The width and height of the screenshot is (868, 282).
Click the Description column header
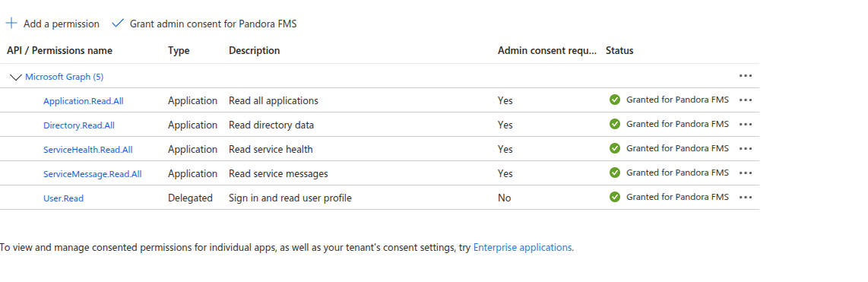point(254,50)
